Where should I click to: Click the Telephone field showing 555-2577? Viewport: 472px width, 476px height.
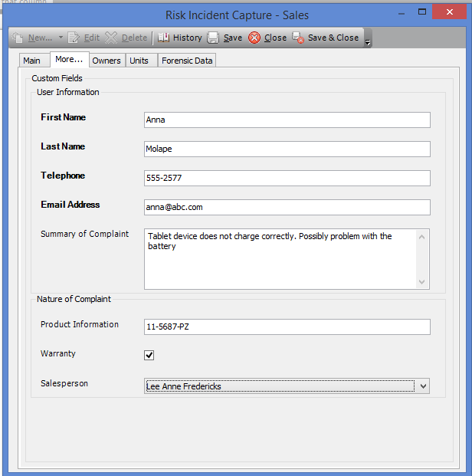click(x=287, y=178)
